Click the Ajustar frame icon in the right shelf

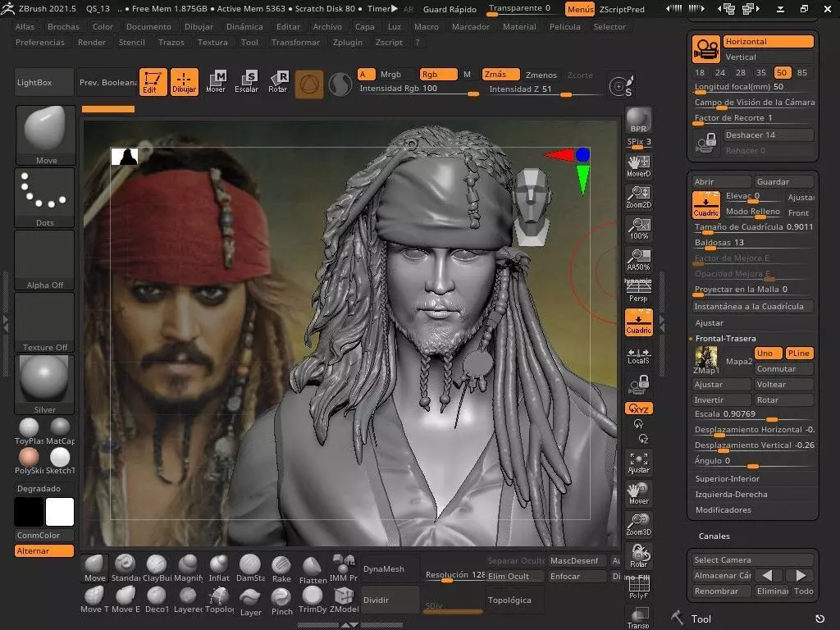pos(638,463)
